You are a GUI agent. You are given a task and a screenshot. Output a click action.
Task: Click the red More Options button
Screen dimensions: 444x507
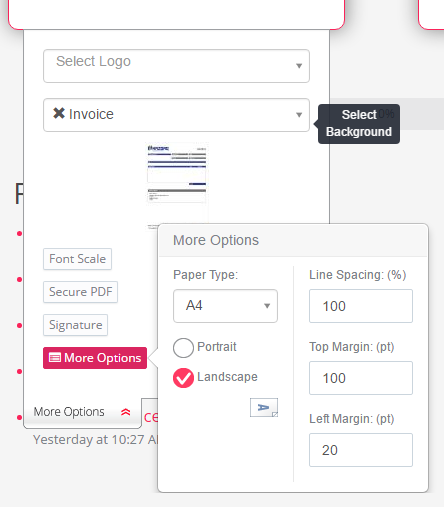tap(95, 358)
